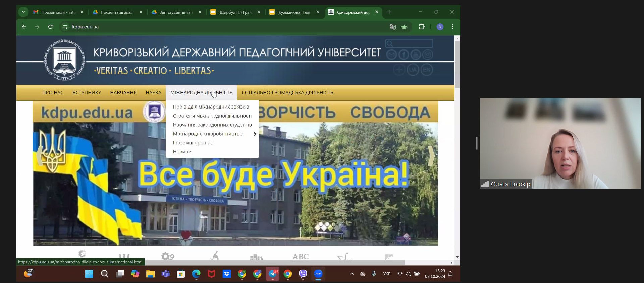Bookmark page with the star icon
The image size is (644, 283).
(x=404, y=27)
